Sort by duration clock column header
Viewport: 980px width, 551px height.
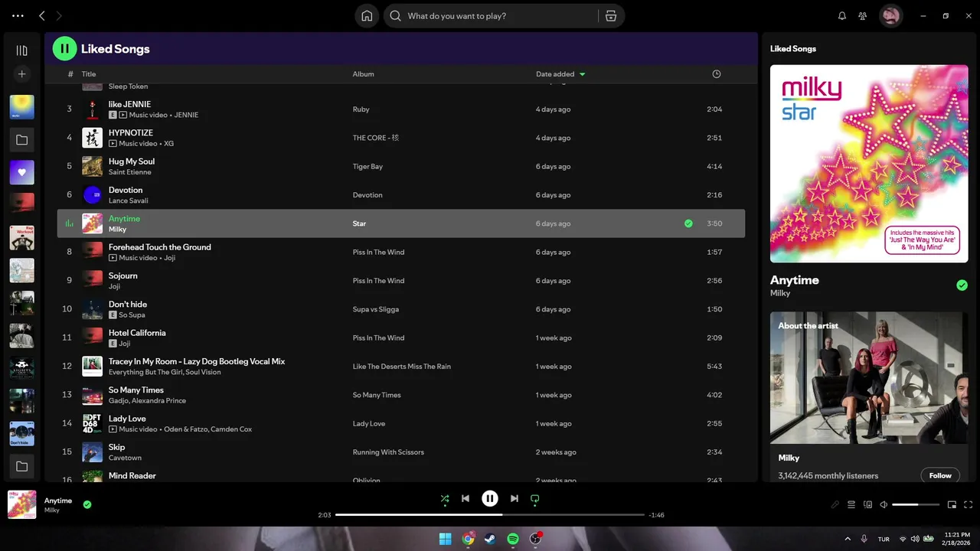pyautogui.click(x=717, y=74)
